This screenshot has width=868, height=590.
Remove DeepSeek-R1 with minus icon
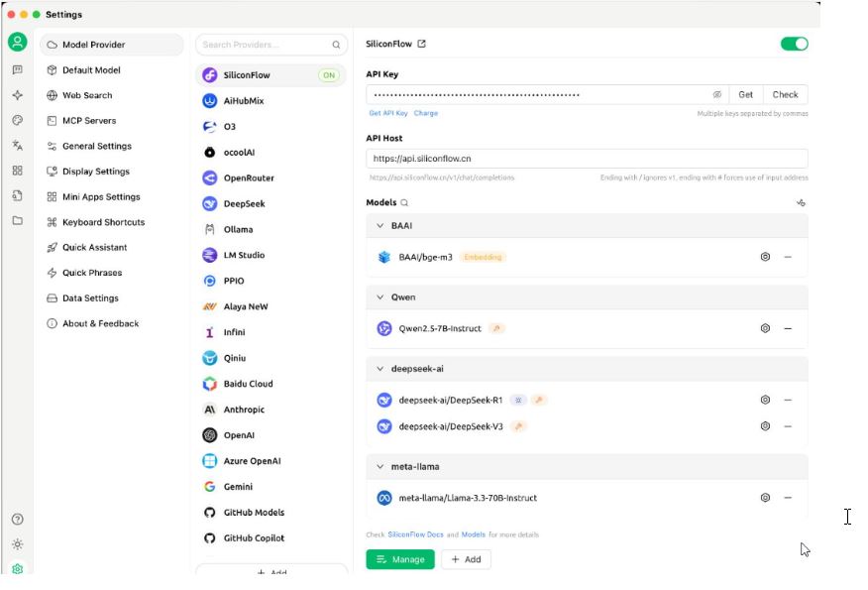(788, 400)
